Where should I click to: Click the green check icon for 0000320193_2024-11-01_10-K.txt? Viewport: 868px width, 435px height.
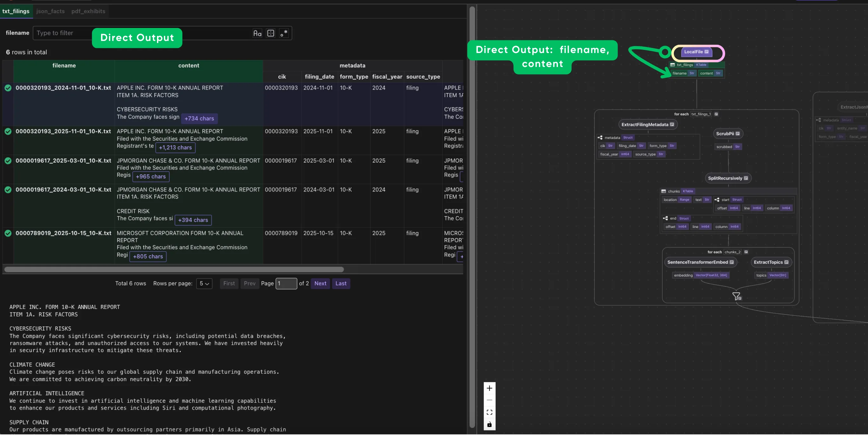click(8, 88)
